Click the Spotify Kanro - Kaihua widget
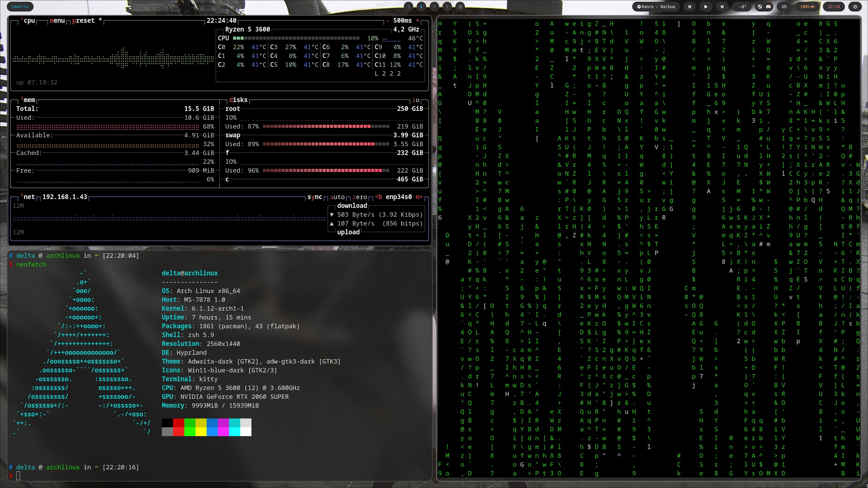Screen dimensions: 868x488 [656, 6]
